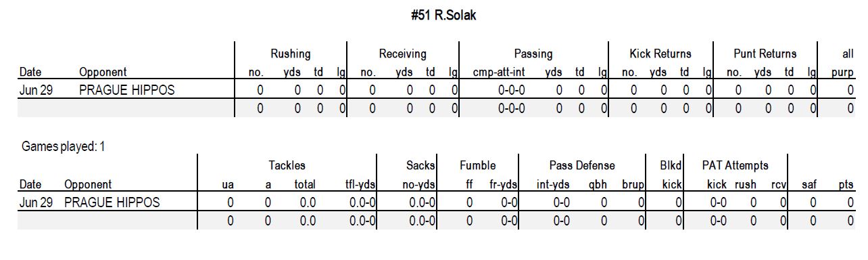
Task: Click the Fumble column group header
Action: coord(478,166)
